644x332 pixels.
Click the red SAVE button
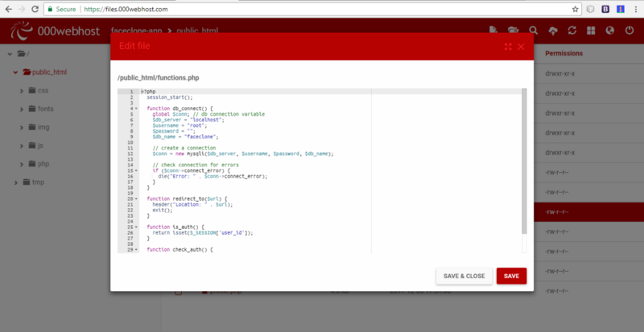511,277
